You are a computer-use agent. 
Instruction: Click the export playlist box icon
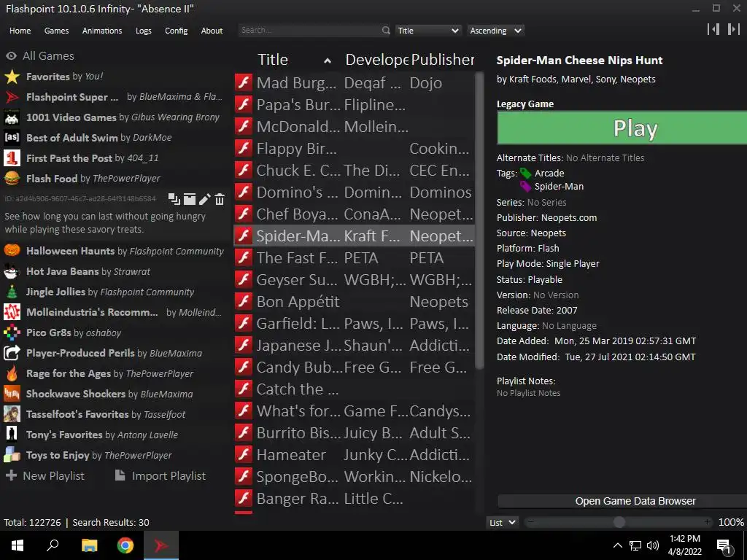pos(190,199)
